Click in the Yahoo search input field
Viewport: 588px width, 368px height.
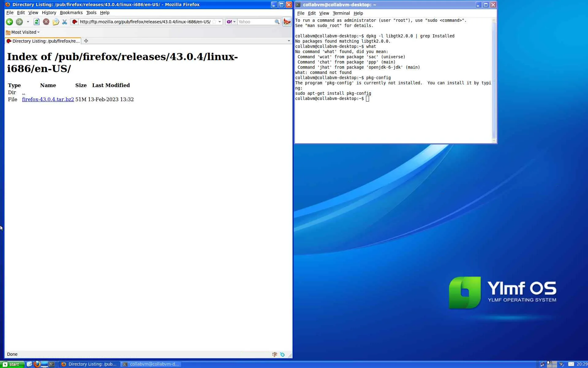(x=255, y=22)
